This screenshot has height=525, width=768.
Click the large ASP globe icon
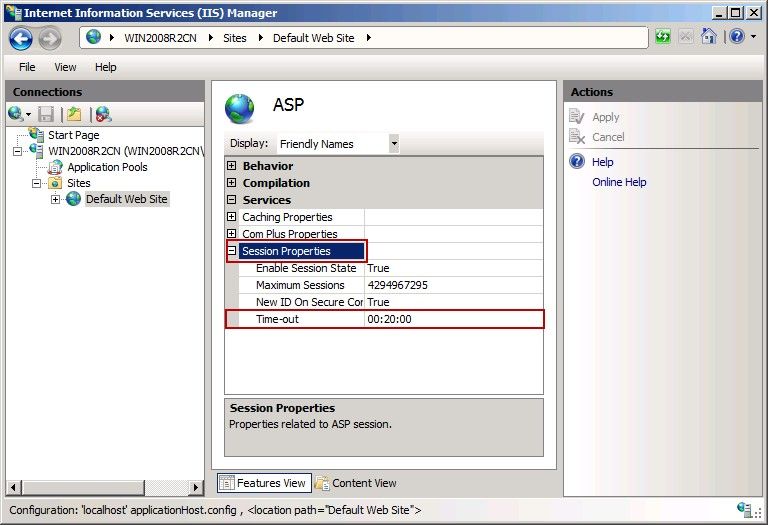(240, 109)
